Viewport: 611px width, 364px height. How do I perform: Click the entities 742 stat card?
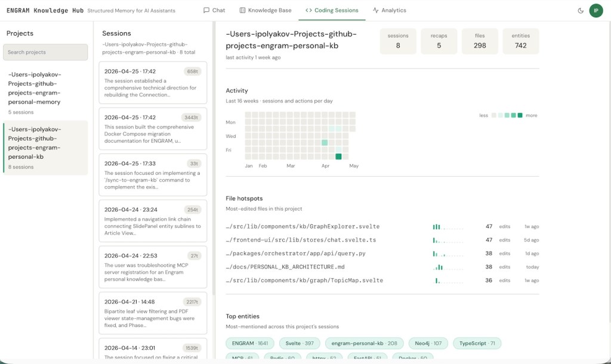520,41
